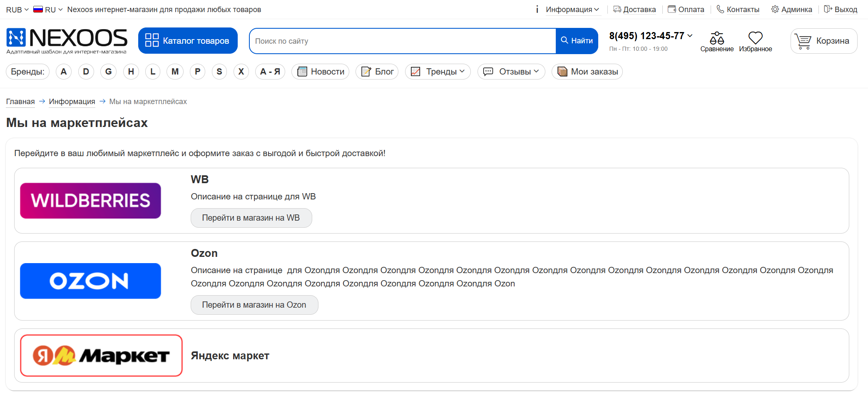
Task: Click the Отзывы speech bubble icon
Action: (488, 72)
